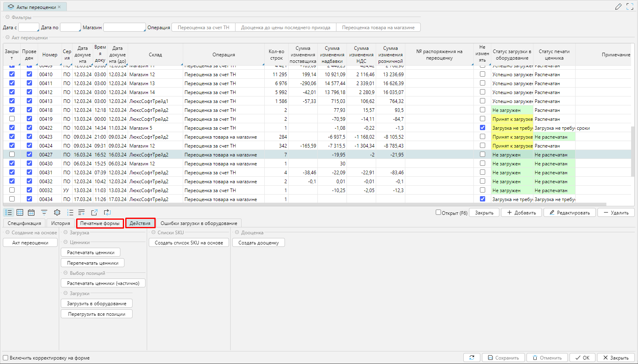Enable 'Включить корректировку на форме' checkbox
638x364 pixels.
point(6,358)
